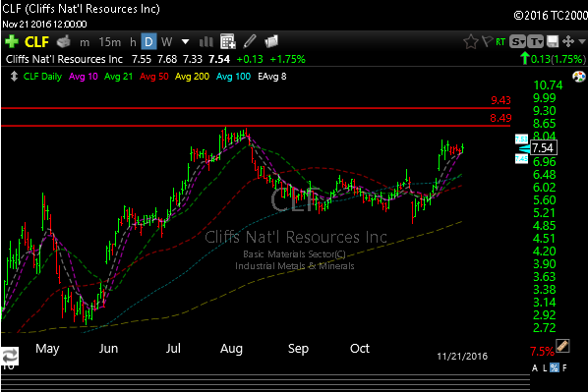The image size is (588, 392).
Task: Open the S dropdown button
Action: 517,41
